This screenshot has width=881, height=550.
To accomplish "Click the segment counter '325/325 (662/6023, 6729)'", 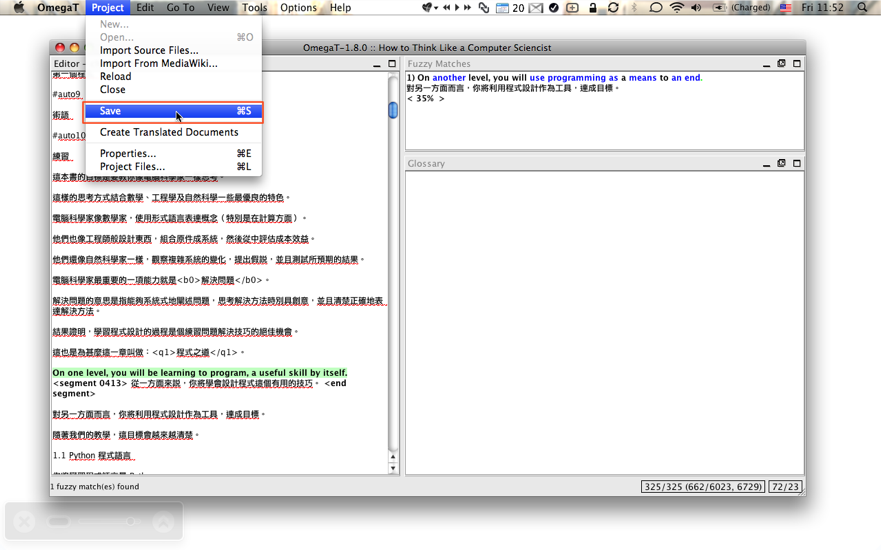I will point(703,487).
